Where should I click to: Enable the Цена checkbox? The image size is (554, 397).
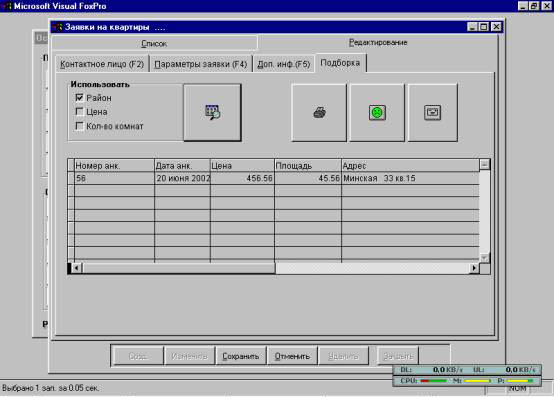pyautogui.click(x=79, y=112)
